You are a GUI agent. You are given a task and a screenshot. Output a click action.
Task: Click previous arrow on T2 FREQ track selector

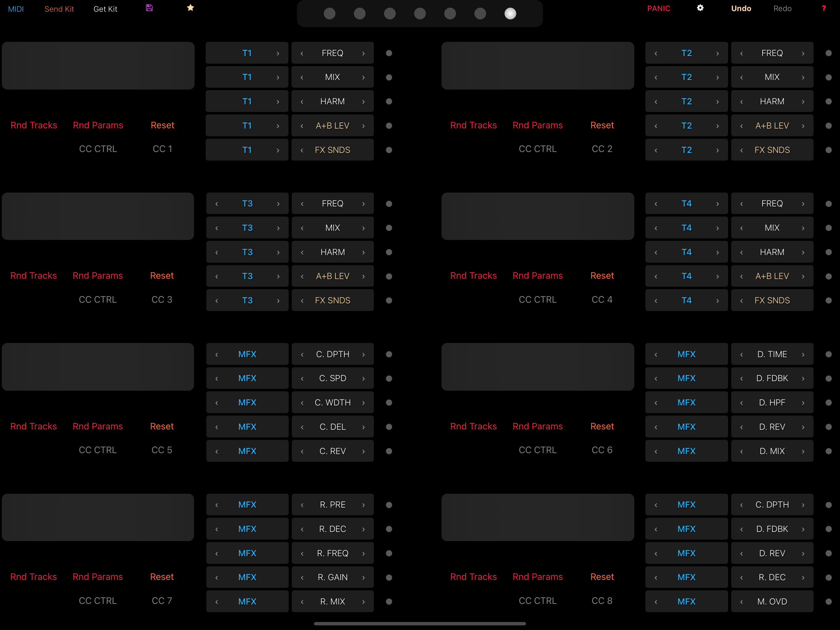click(x=656, y=53)
